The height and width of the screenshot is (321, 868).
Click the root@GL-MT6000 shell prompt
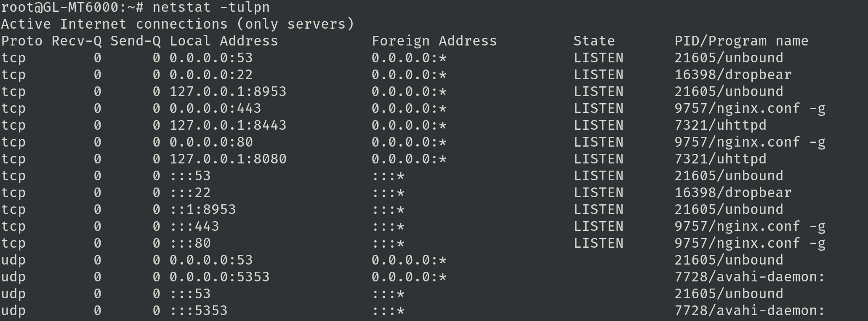(x=72, y=8)
